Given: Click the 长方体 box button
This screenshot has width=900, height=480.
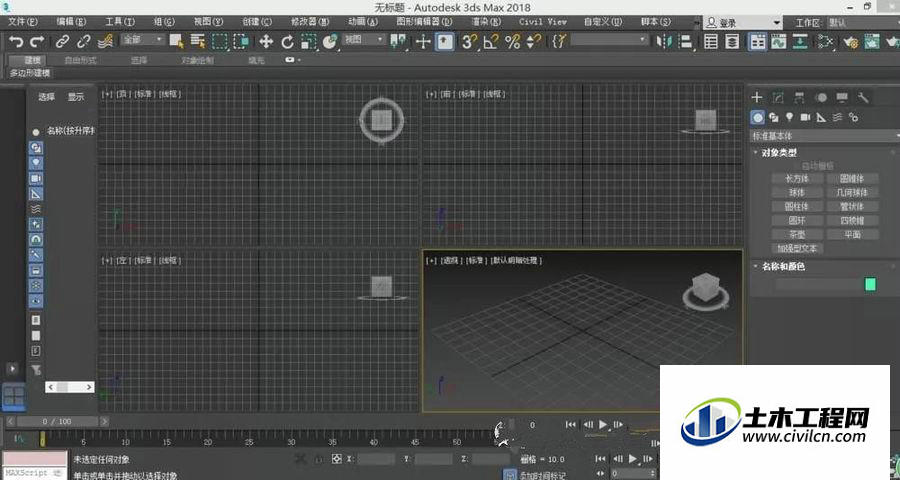Looking at the screenshot, I should tap(797, 179).
